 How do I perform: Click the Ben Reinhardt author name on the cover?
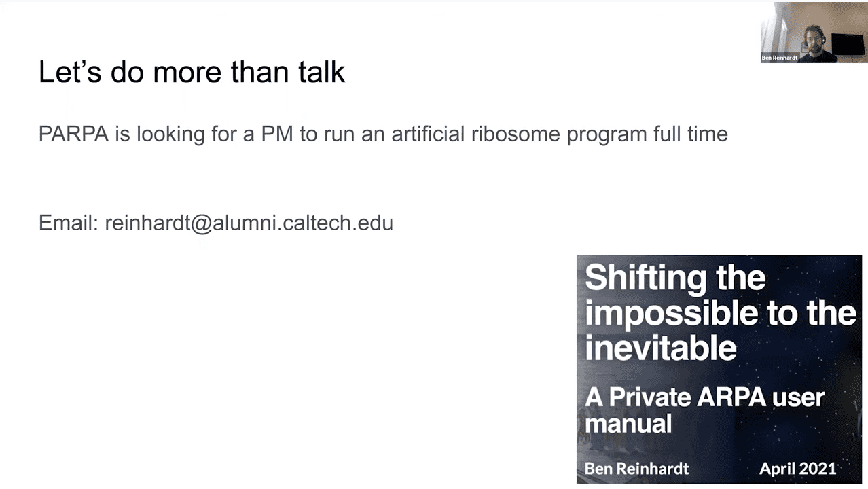(636, 468)
